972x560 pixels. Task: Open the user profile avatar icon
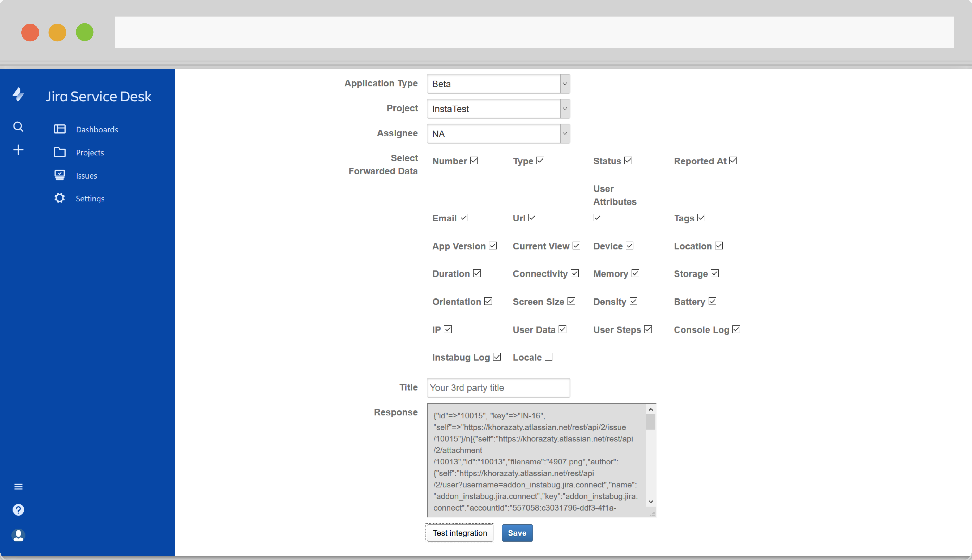pyautogui.click(x=18, y=535)
